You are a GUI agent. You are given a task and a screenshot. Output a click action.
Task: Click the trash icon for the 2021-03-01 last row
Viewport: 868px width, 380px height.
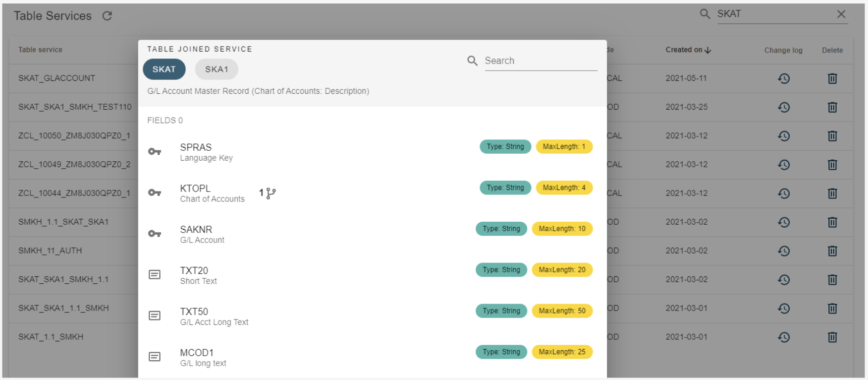click(x=832, y=337)
